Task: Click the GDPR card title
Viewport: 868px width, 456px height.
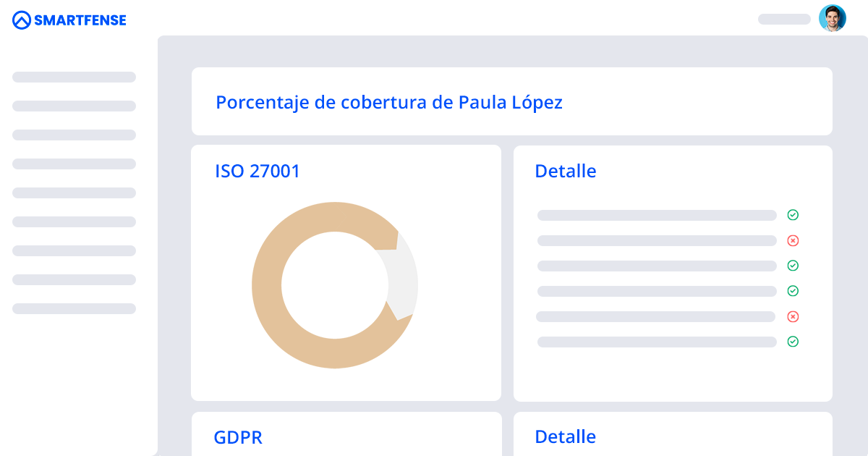Action: (x=238, y=437)
